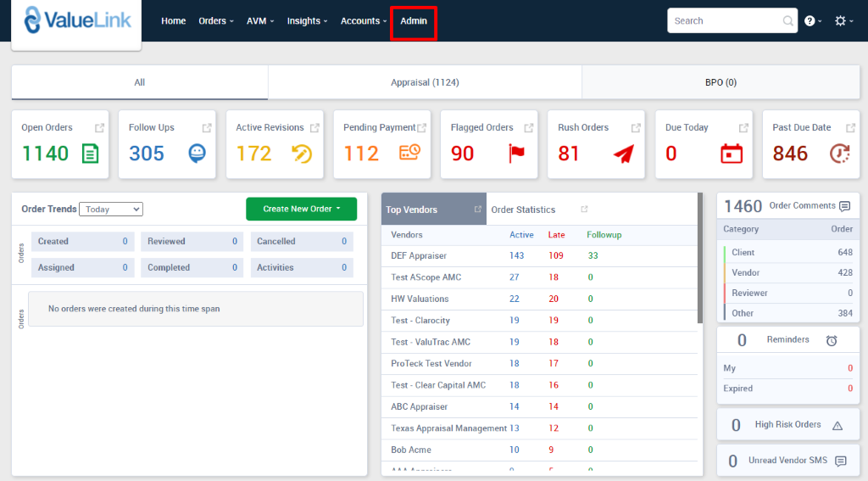Click DEF Appraiser followup count 33

[x=593, y=255]
